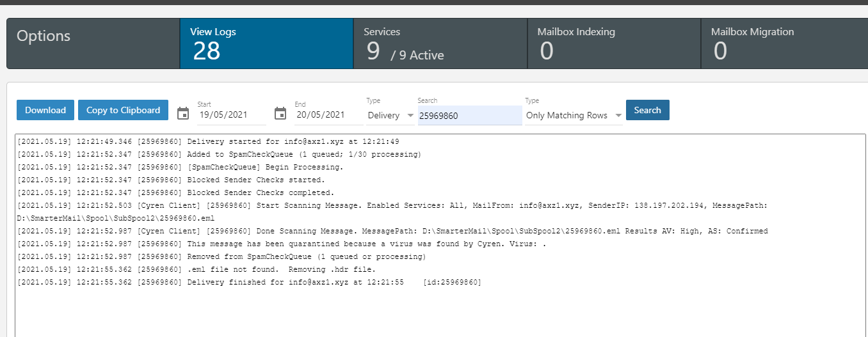
Task: Open the Mailbox Migration tab
Action: [784, 43]
